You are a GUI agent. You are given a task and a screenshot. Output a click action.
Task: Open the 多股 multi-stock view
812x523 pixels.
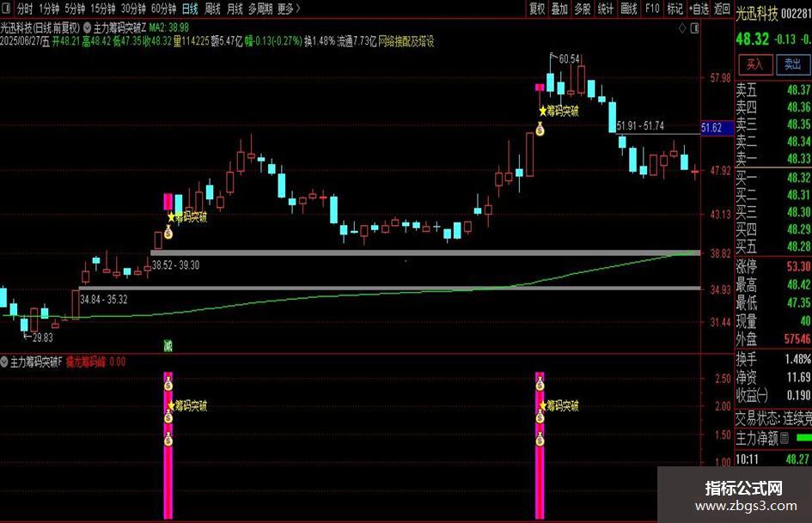[583, 9]
